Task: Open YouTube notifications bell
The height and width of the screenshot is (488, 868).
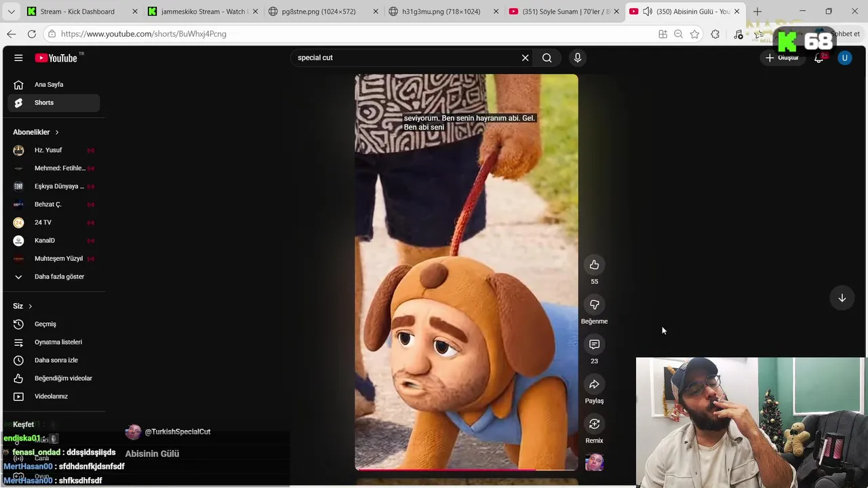Action: pos(819,58)
